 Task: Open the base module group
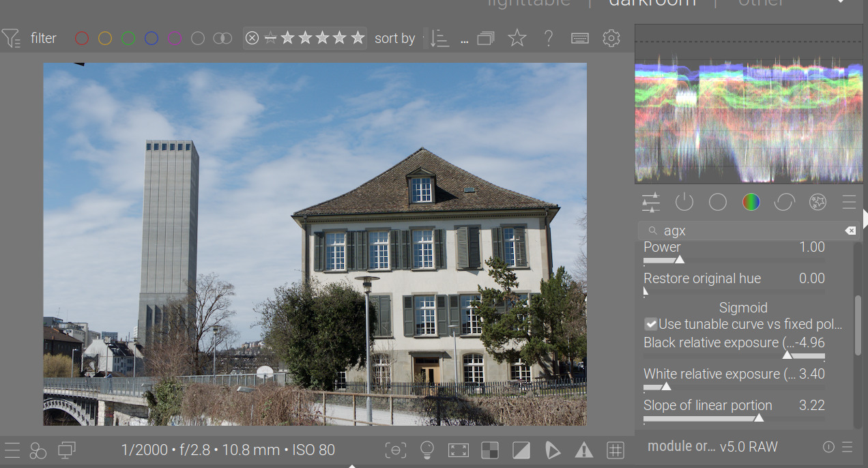[x=718, y=202]
